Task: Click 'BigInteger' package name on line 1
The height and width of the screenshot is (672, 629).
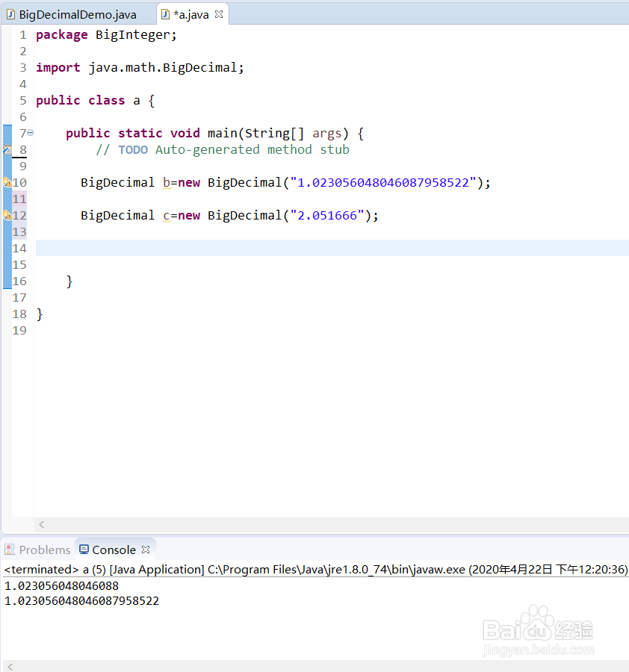Action: click(x=132, y=34)
